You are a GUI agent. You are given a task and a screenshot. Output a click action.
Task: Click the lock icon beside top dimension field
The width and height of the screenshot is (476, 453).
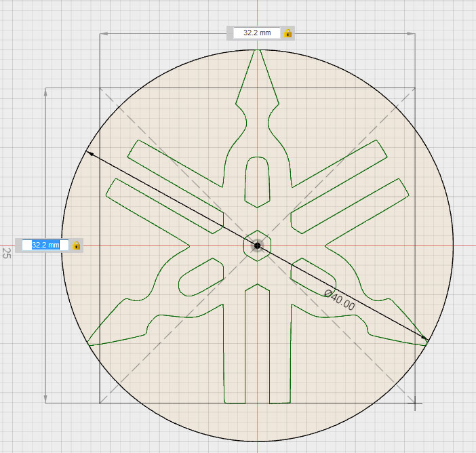coord(287,33)
